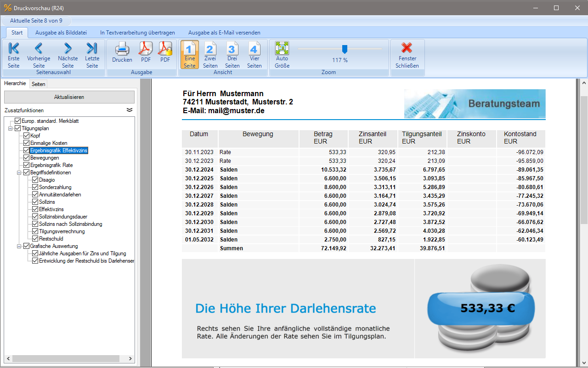This screenshot has width=588, height=368.
Task: Uncheck the Bewegungen checkbox
Action: (x=27, y=158)
